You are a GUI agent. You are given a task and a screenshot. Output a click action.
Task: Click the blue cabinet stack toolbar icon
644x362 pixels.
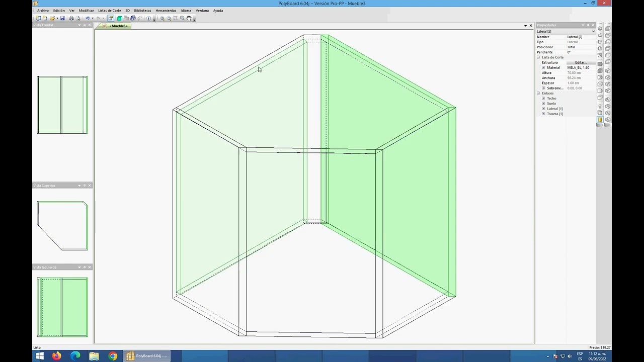133,18
